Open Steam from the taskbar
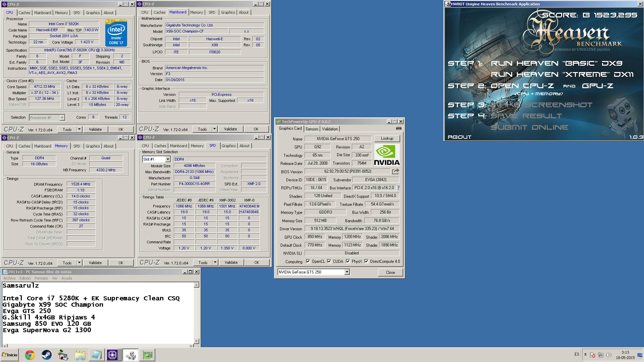Screen dimensions: 644x362 pos(46,355)
